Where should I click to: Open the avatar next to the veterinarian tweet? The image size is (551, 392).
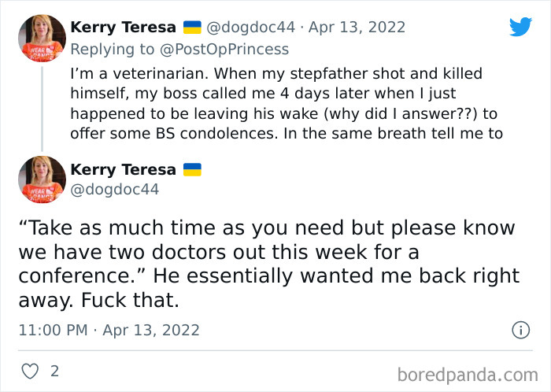click(x=42, y=39)
